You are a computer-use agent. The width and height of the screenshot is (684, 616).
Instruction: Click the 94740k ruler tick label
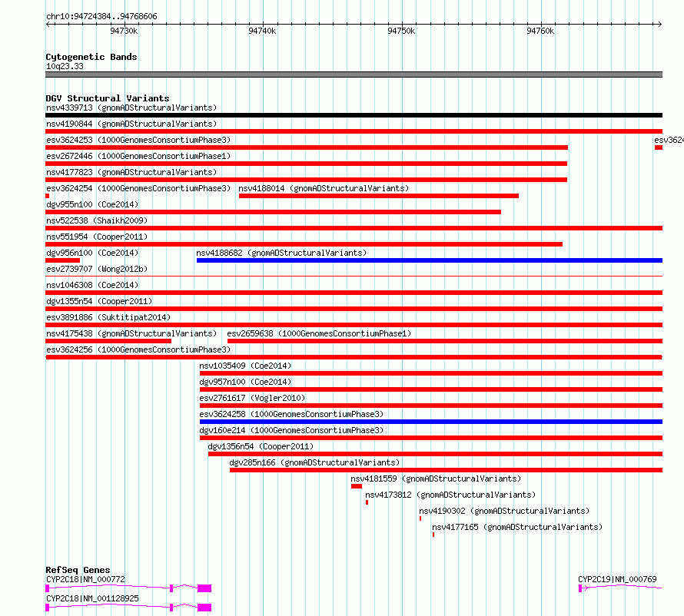(262, 31)
